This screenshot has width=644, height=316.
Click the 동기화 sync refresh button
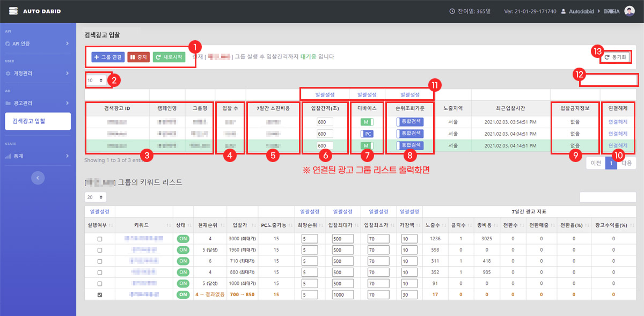point(616,57)
